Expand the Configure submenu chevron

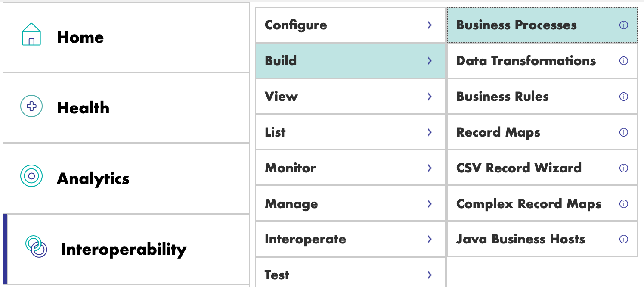(x=429, y=25)
